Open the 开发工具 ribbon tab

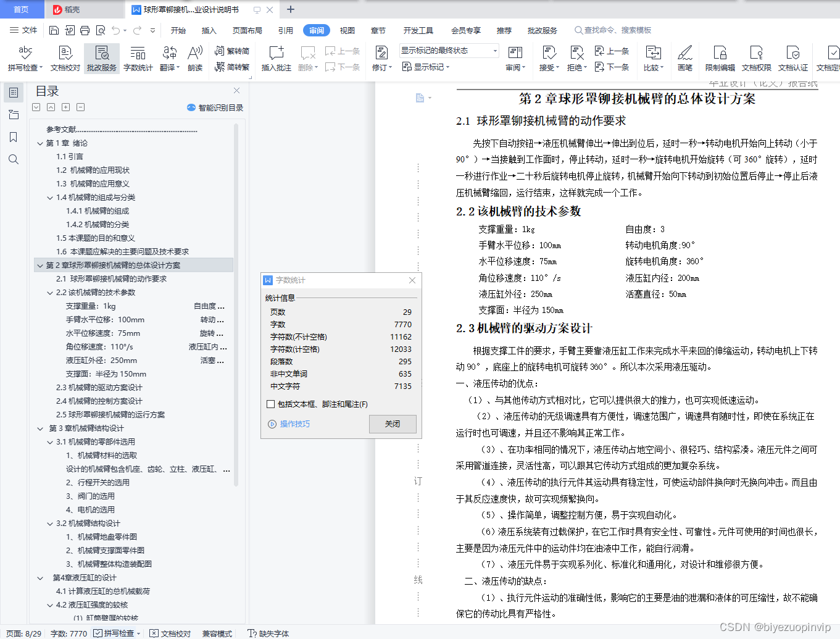418,30
